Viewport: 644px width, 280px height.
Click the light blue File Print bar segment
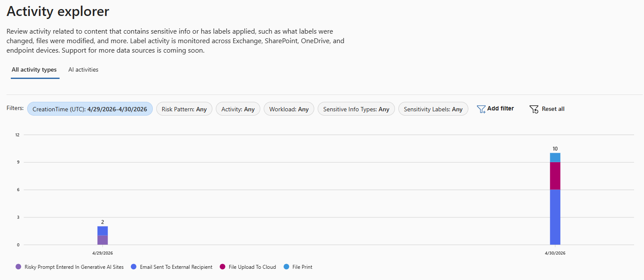(555, 157)
